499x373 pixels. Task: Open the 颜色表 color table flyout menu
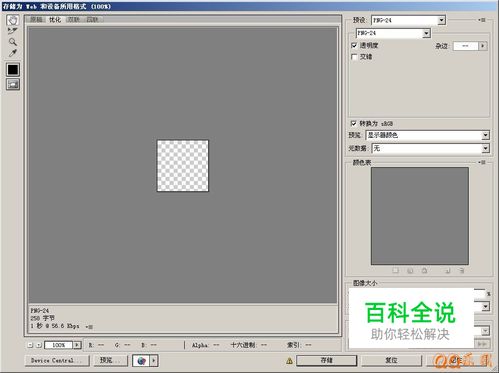482,162
